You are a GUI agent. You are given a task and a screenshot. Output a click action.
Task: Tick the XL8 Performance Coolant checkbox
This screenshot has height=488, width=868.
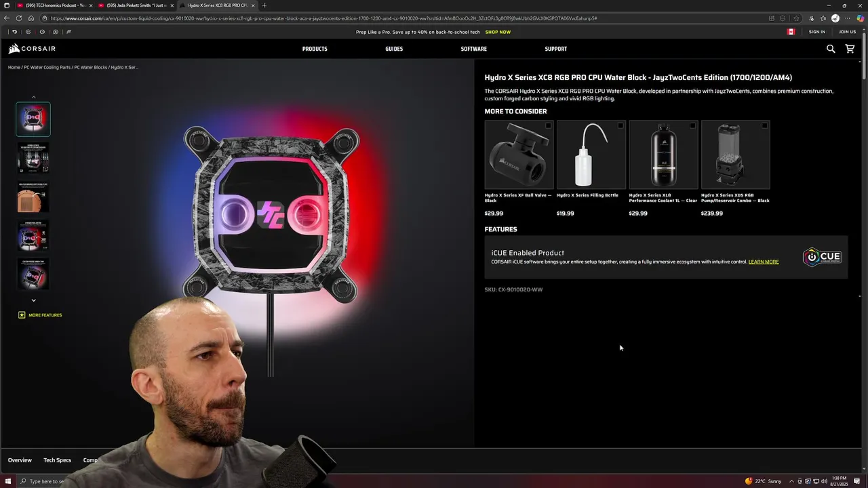point(692,125)
